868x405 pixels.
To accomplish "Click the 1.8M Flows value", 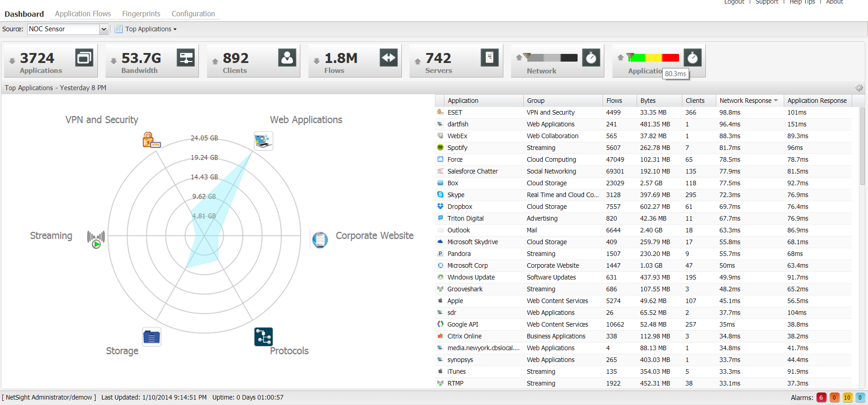I will [341, 58].
